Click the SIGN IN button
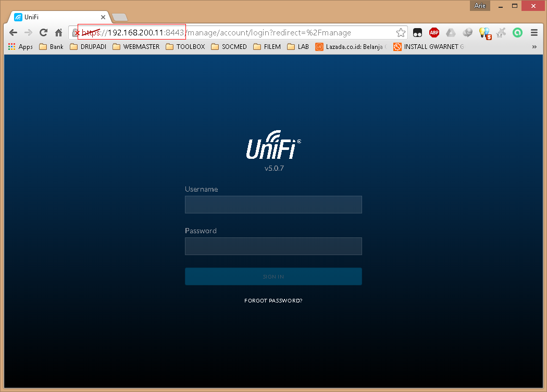547x392 pixels. (273, 276)
